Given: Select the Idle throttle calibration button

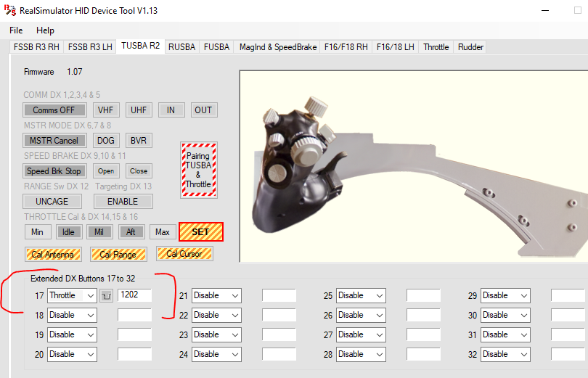Looking at the screenshot, I should point(69,232).
